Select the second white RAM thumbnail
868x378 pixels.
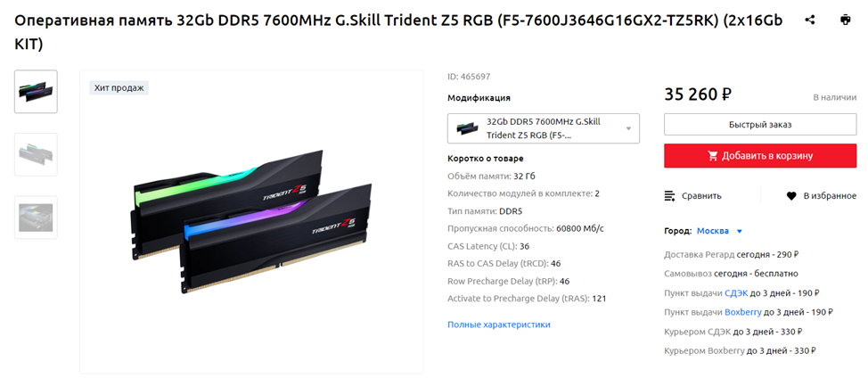pyautogui.click(x=36, y=154)
